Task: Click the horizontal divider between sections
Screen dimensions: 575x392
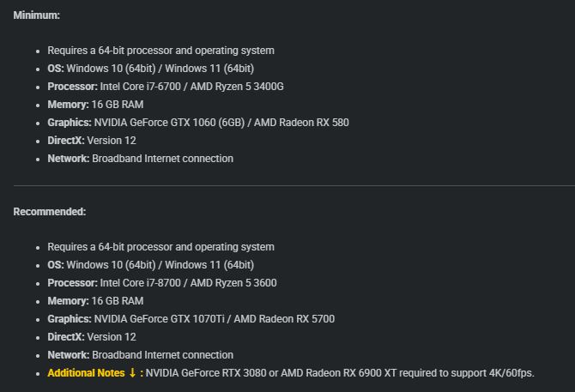Action: click(x=294, y=186)
